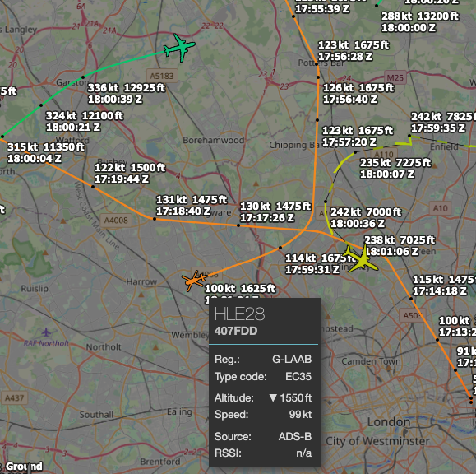Image resolution: width=476 pixels, height=474 pixels.
Task: Click track point dot at 17:59:31 Z
Action: pyautogui.click(x=280, y=248)
